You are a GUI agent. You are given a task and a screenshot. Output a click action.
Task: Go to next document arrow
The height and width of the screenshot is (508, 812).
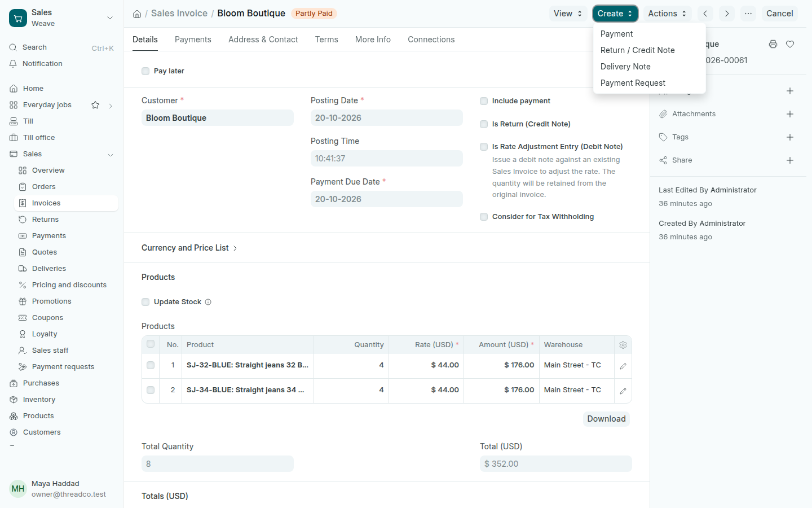tap(727, 14)
